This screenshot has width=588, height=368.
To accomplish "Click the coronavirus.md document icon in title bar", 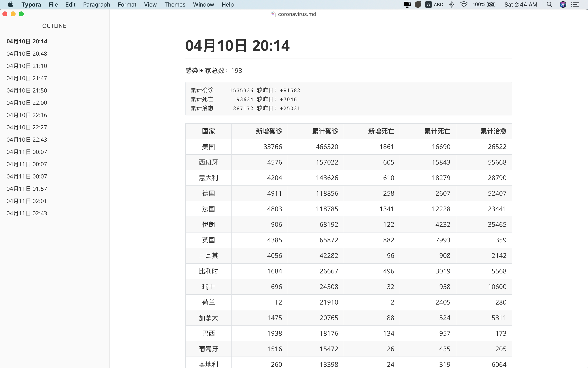I will (273, 14).
